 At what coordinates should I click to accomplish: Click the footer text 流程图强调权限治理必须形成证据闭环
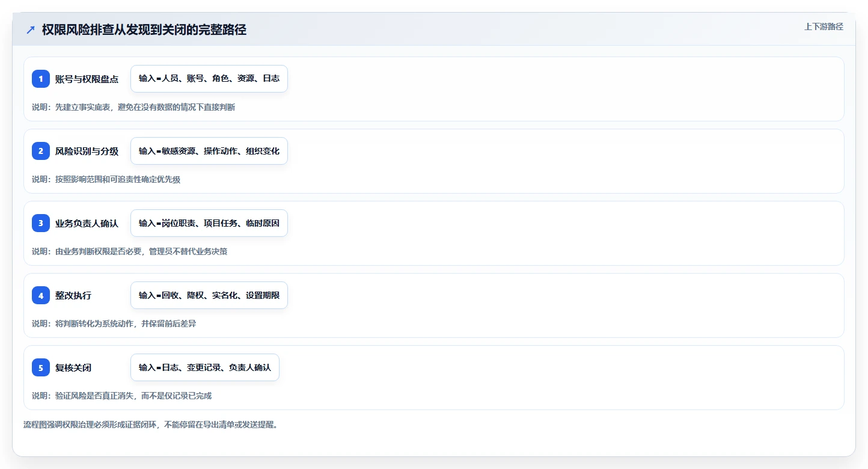point(90,425)
